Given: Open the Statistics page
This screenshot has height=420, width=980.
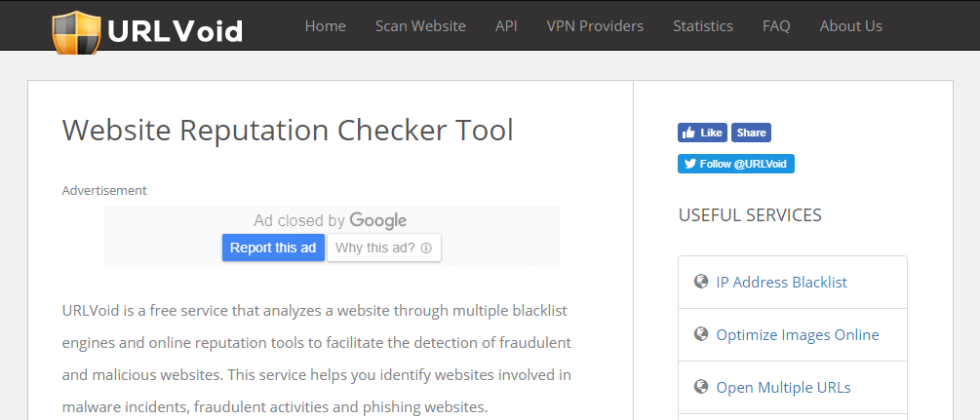Looking at the screenshot, I should pyautogui.click(x=702, y=26).
